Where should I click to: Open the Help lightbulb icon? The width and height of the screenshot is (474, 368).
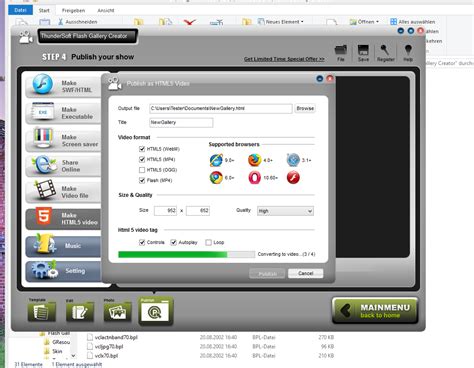408,53
